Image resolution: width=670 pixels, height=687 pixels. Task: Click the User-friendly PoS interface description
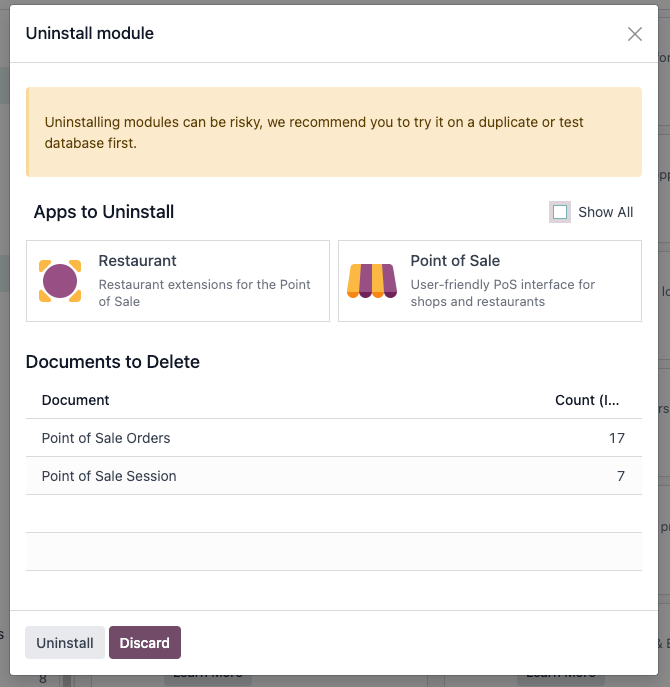tap(502, 293)
